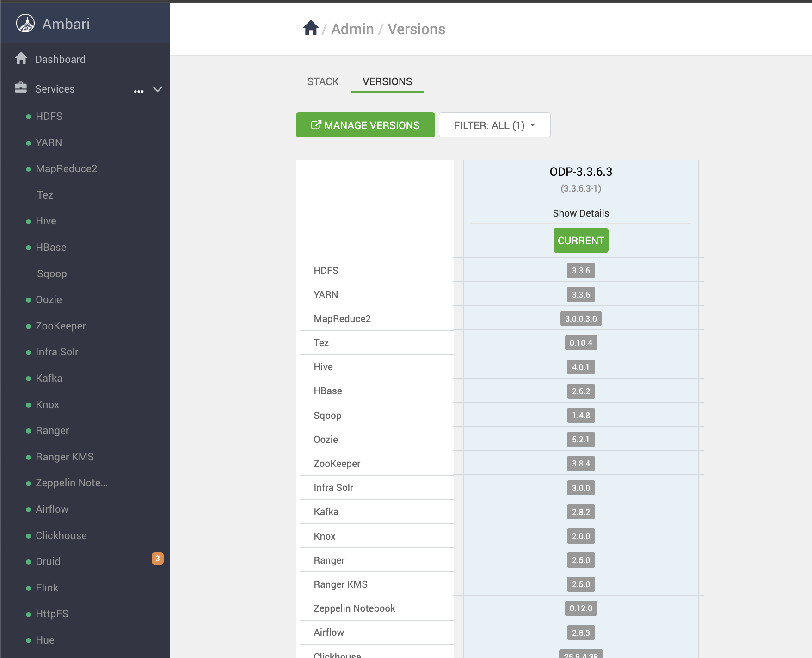Click Kafka version badge 2.8.2
The width and height of the screenshot is (812, 658).
(581, 512)
